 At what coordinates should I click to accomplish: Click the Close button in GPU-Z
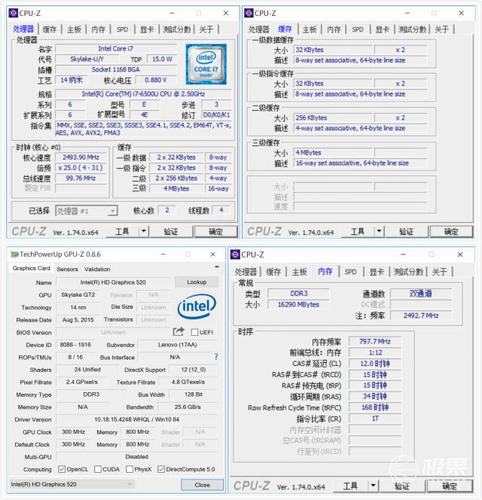202,485
